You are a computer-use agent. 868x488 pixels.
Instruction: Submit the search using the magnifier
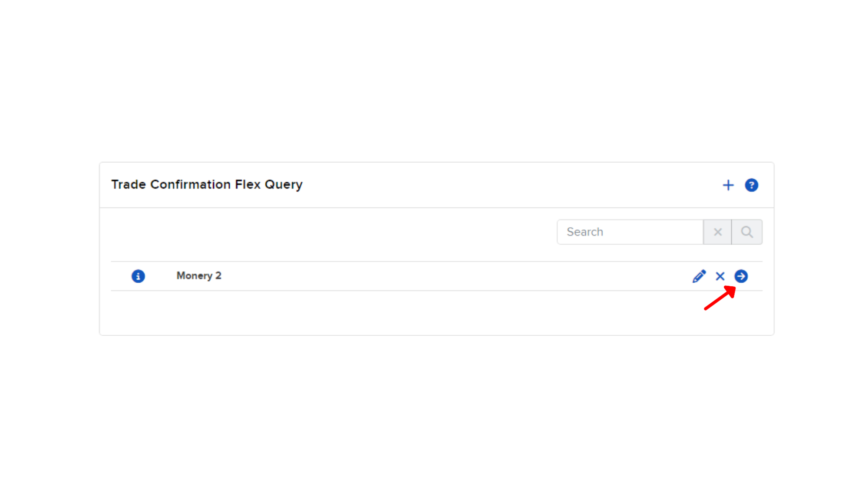747,232
